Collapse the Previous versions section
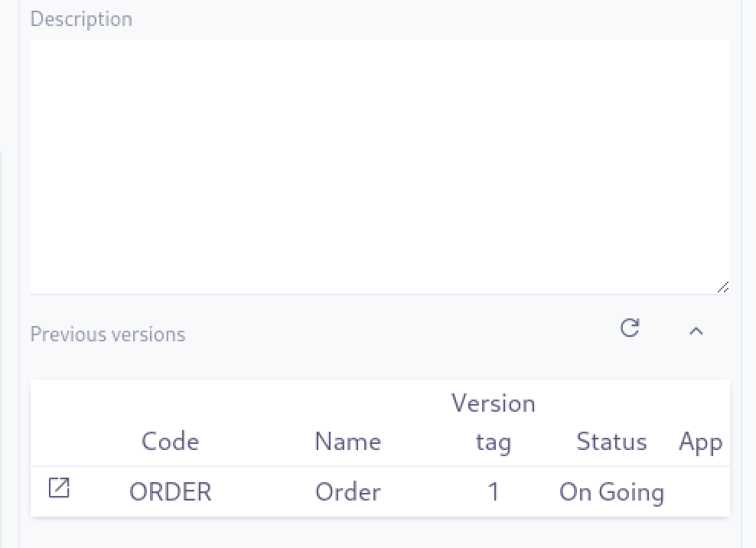This screenshot has width=756, height=548. point(696,331)
